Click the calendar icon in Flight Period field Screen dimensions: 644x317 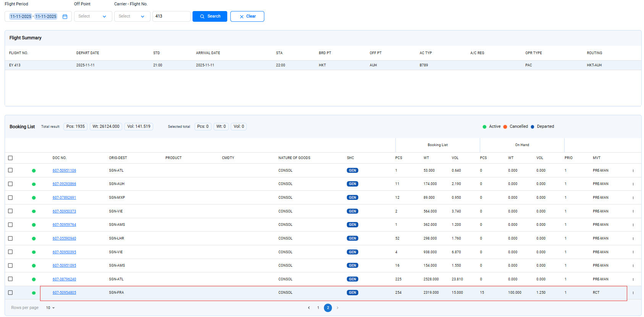[65, 16]
